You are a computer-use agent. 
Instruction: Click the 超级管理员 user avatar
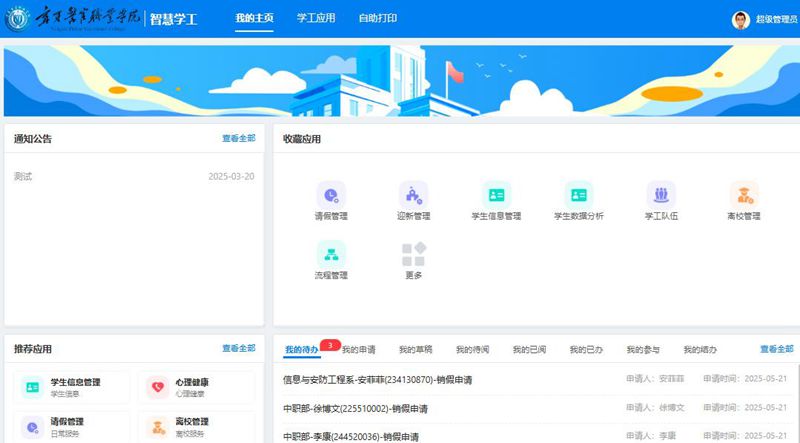(740, 19)
